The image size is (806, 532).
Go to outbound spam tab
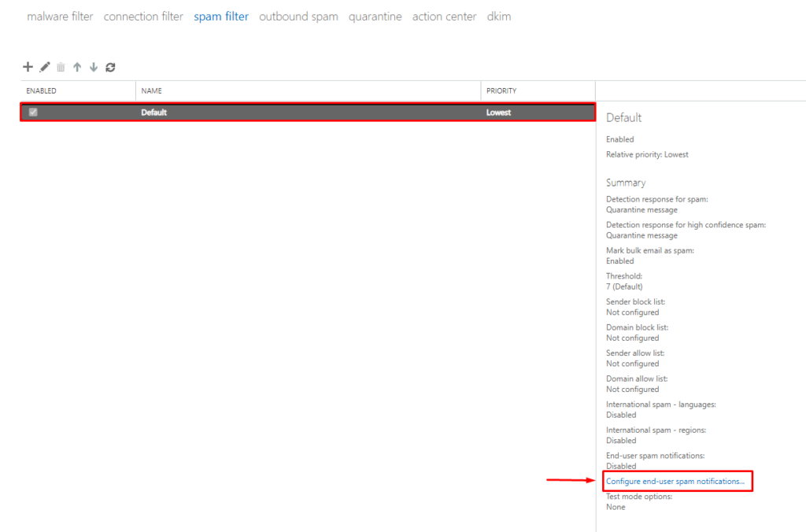pos(298,17)
